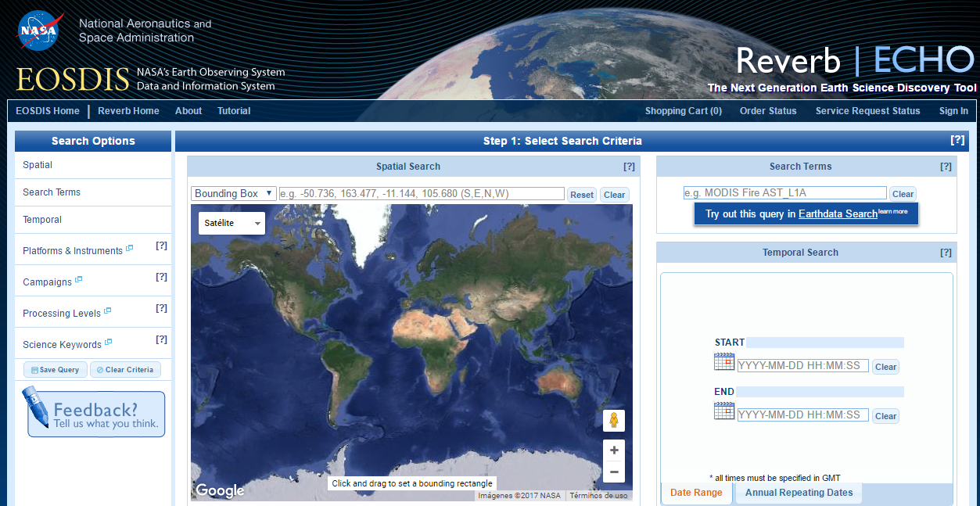Open the END date calendar icon
Screen dimensions: 980x506
pyautogui.click(x=724, y=411)
